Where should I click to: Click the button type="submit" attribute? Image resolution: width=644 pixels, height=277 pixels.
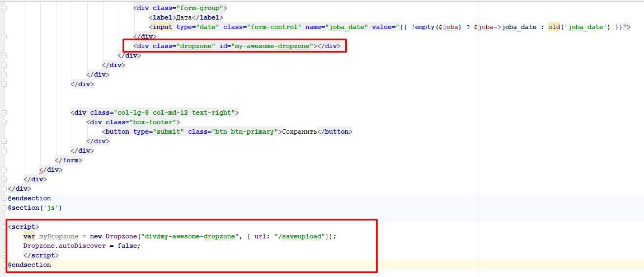pyautogui.click(x=159, y=132)
